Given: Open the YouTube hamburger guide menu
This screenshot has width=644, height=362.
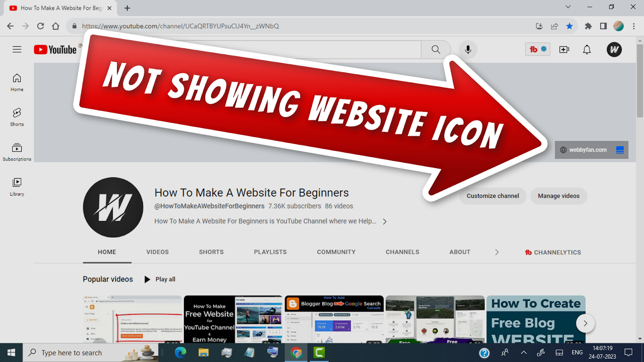Looking at the screenshot, I should pos(17,49).
